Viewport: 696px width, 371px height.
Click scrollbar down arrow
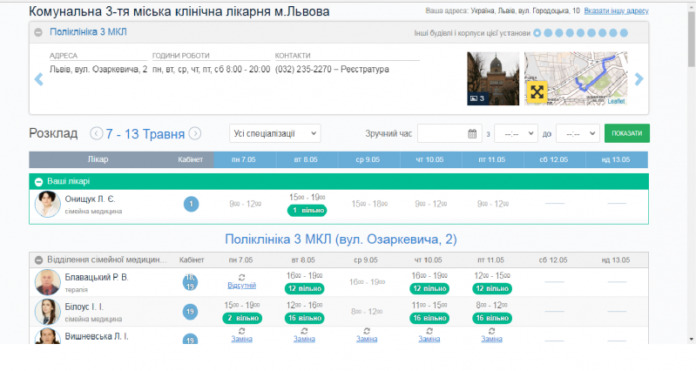click(692, 339)
